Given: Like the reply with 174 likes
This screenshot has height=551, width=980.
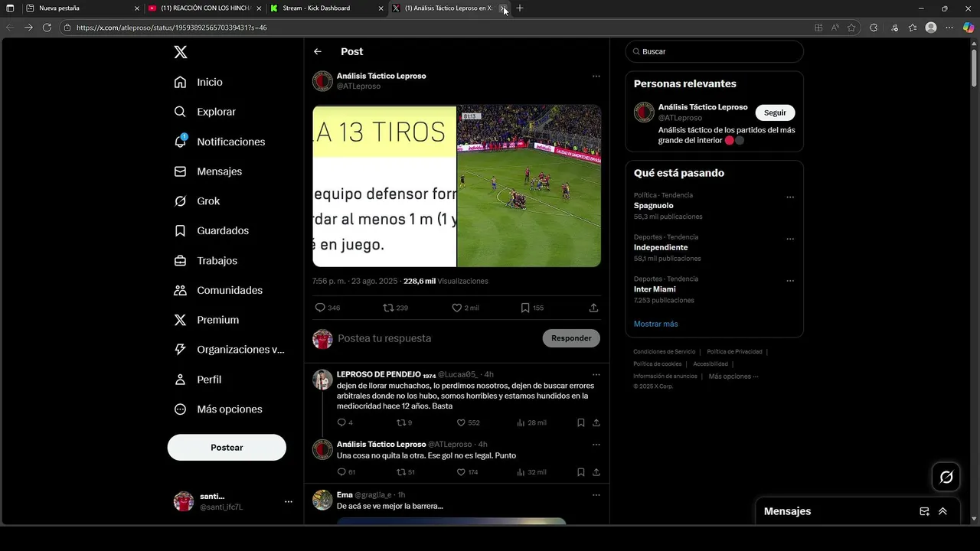Looking at the screenshot, I should tap(467, 472).
